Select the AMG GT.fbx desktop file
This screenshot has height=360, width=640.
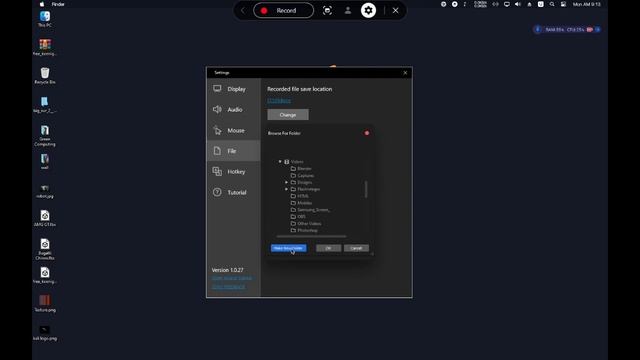(x=45, y=218)
